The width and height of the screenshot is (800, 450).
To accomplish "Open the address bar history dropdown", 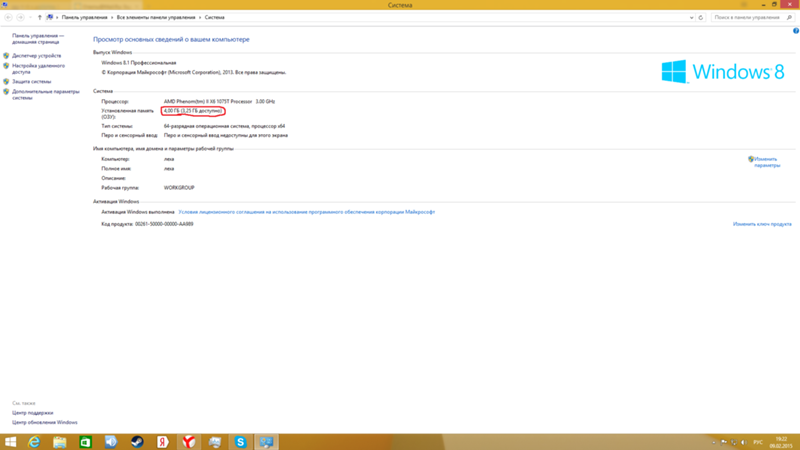I will click(691, 17).
